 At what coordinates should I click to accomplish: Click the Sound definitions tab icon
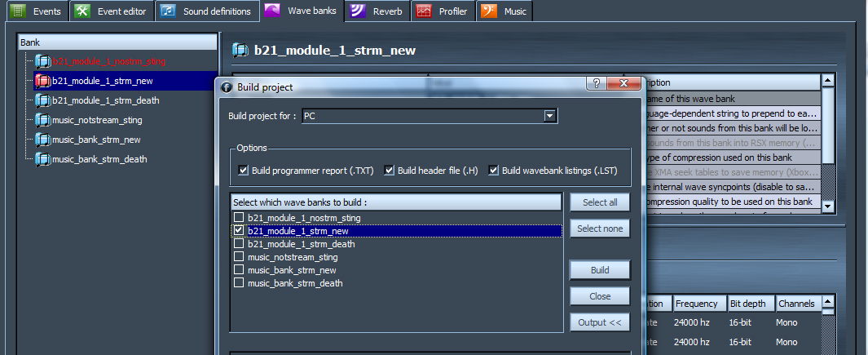click(168, 11)
